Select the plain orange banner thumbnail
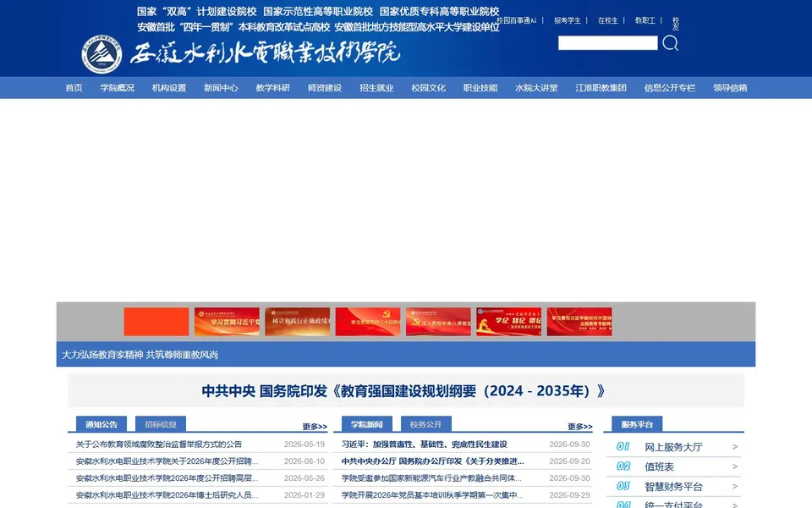The height and width of the screenshot is (508, 812). tap(156, 322)
